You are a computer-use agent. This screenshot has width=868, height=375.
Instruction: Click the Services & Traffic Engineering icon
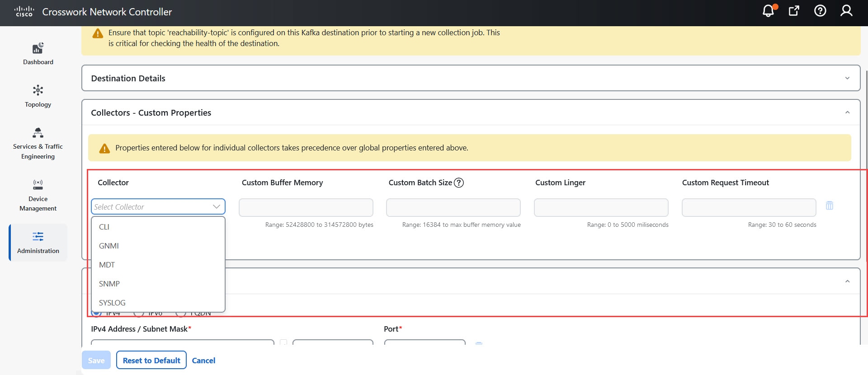[x=38, y=132]
